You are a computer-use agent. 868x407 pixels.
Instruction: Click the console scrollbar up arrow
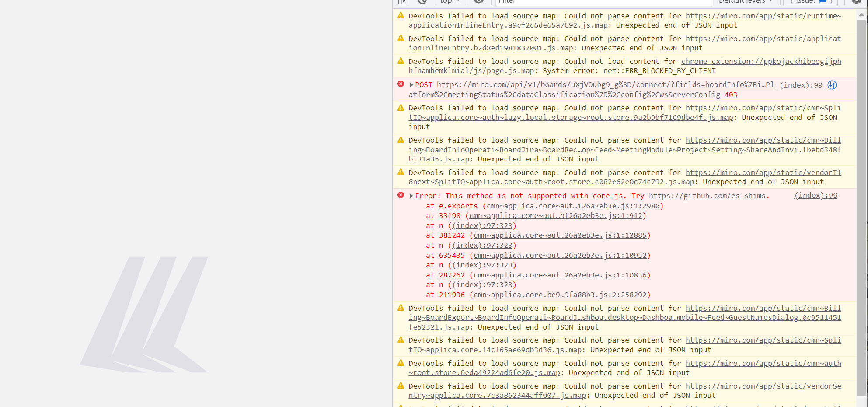point(861,14)
